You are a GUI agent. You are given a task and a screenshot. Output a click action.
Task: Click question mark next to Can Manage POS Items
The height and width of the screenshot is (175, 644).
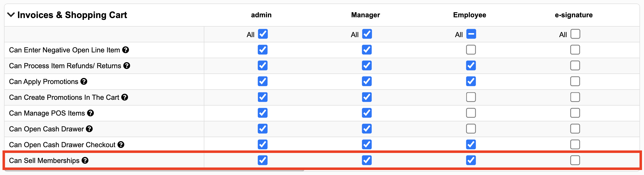90,113
